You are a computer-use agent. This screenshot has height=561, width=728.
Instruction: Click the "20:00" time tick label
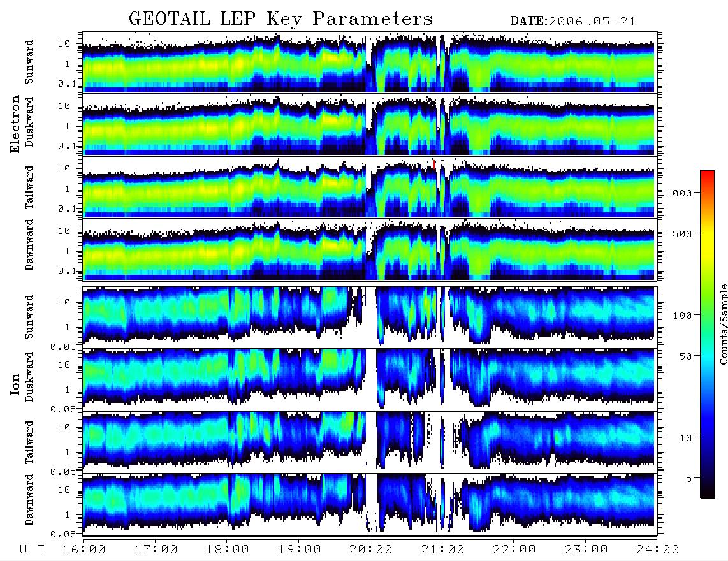click(371, 550)
